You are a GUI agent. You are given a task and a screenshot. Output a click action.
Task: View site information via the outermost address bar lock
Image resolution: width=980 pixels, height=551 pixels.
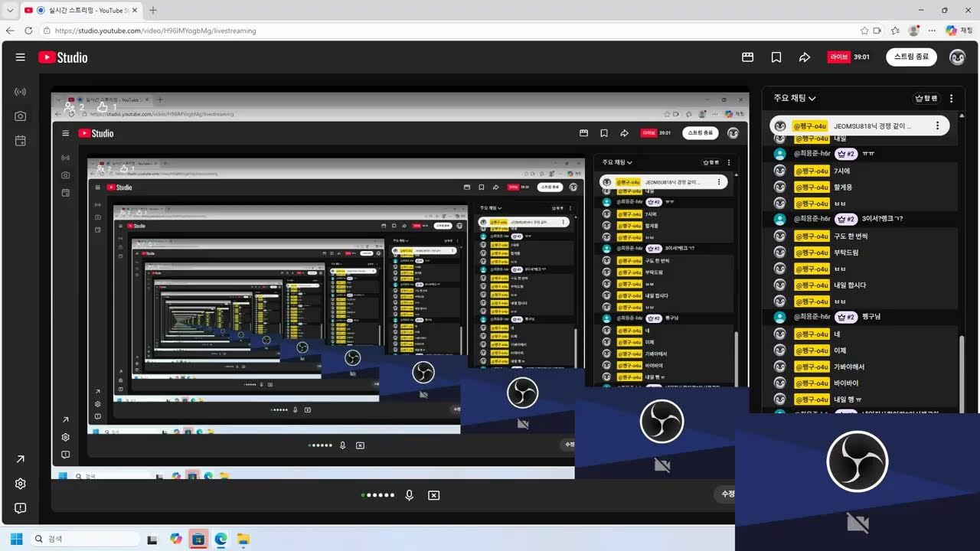[47, 31]
